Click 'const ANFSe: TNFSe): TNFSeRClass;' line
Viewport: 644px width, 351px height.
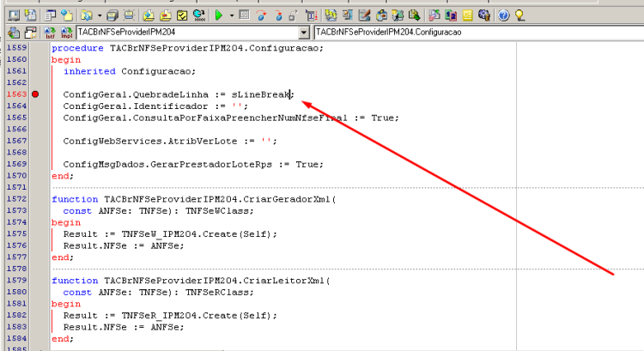[x=159, y=293]
